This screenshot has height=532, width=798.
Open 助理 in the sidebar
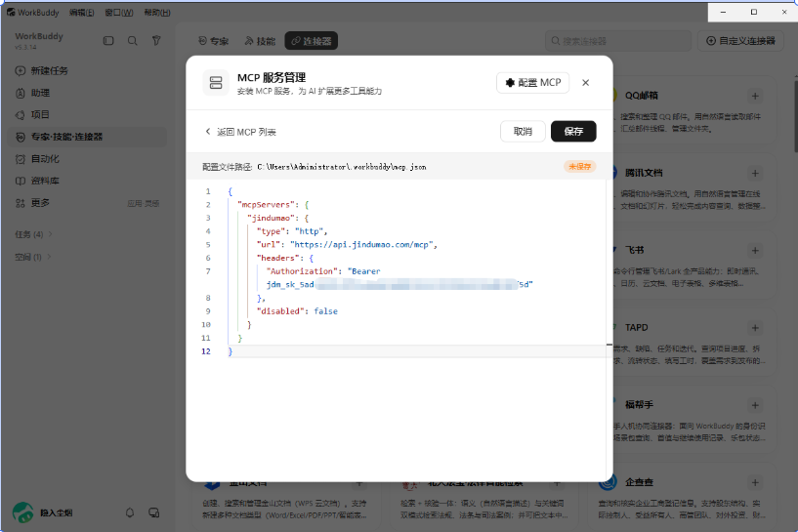(x=87, y=93)
